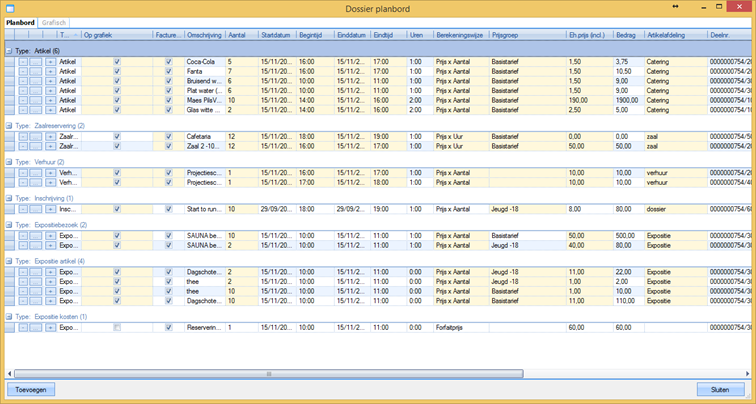The height and width of the screenshot is (404, 756).
Task: Collapse the Type: Zaalreservering (2) group
Action: (9, 126)
